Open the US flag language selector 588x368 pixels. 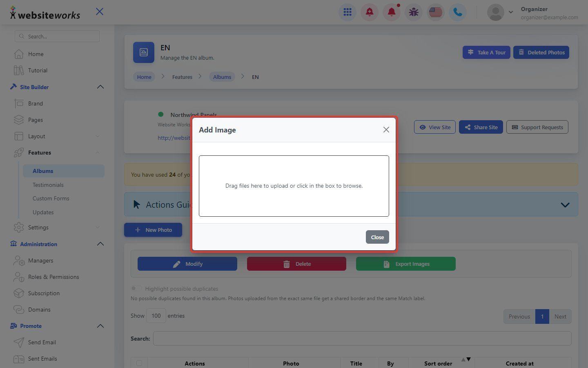pos(436,12)
